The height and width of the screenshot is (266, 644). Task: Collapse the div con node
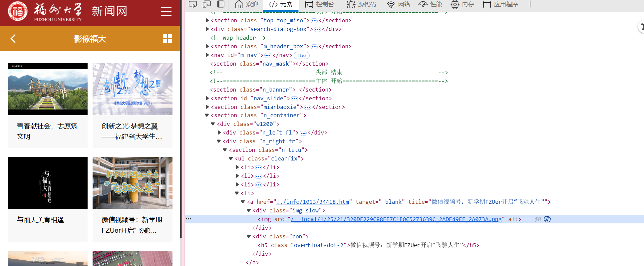pyautogui.click(x=249, y=236)
